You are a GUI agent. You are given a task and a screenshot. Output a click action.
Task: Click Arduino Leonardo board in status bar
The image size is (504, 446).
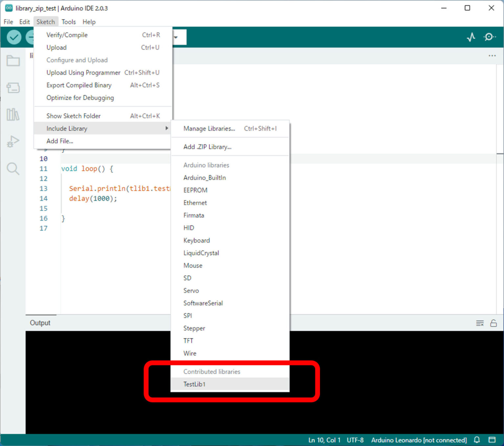pos(418,440)
